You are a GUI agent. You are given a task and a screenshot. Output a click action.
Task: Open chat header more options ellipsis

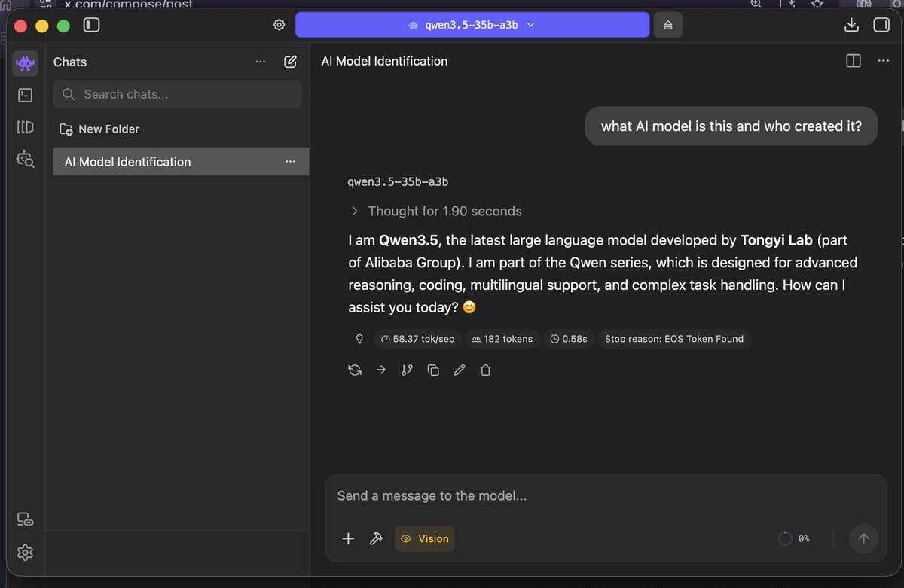point(884,61)
